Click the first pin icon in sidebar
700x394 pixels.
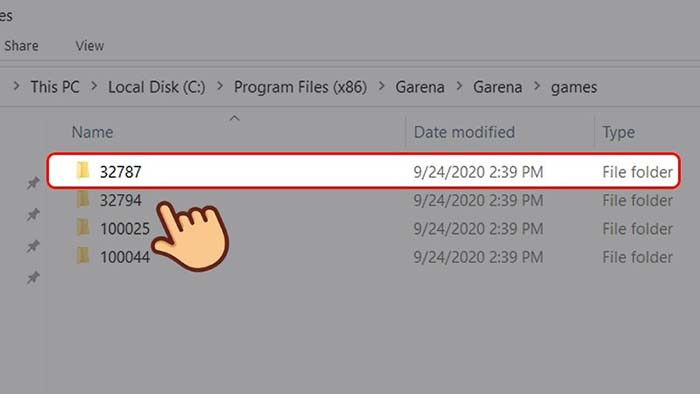point(33,182)
